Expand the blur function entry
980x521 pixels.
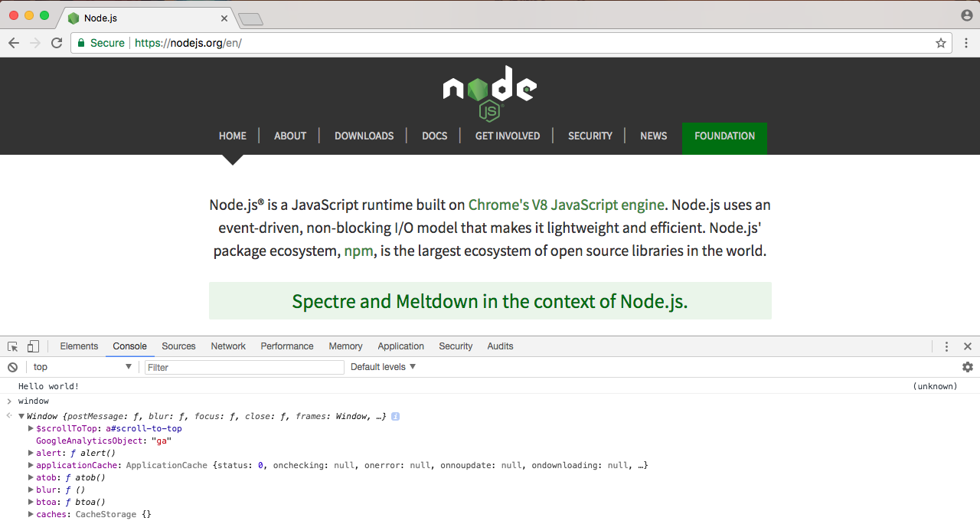click(31, 490)
